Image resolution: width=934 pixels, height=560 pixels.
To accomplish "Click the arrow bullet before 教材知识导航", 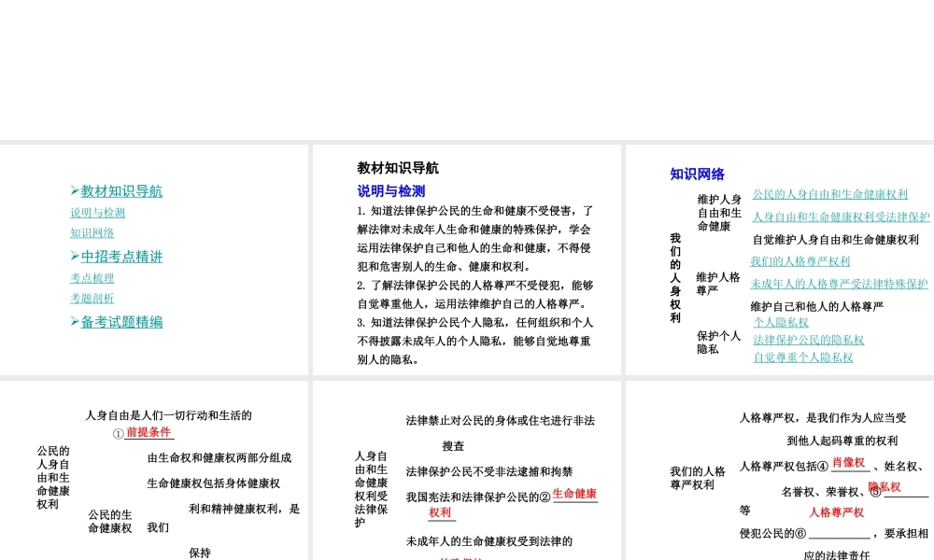I will click(x=75, y=190).
